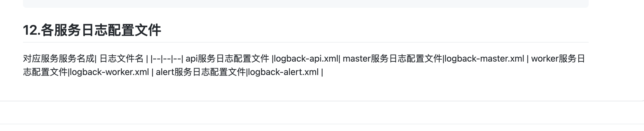Select the filename logback-worker.xml
The width and height of the screenshot is (644, 131).
(109, 72)
